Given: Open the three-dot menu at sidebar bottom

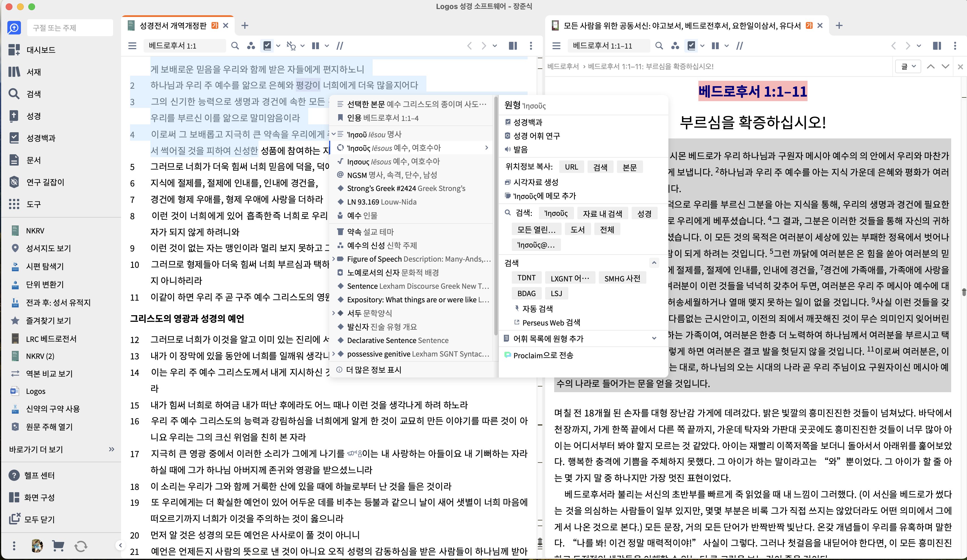Looking at the screenshot, I should 14,545.
